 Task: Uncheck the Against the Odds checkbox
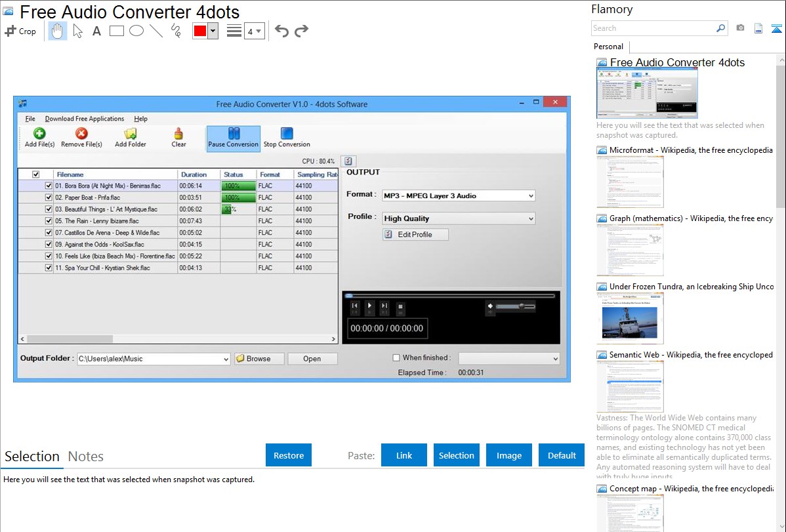click(49, 244)
